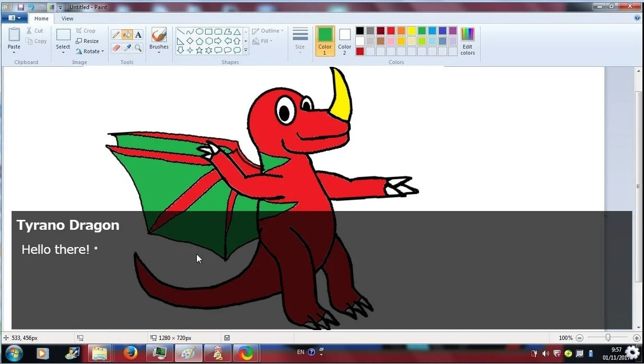The image size is (644, 364).
Task: Choose the Oval shape
Action: [x=199, y=31]
